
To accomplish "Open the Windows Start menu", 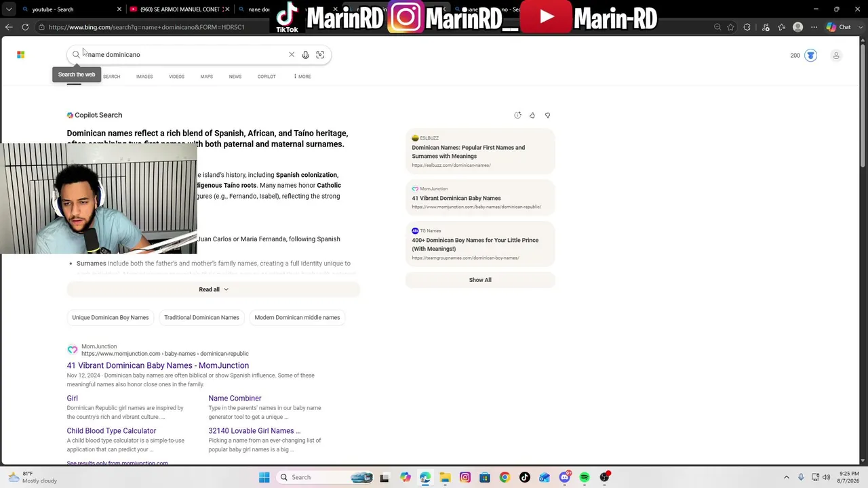I will [x=264, y=477].
